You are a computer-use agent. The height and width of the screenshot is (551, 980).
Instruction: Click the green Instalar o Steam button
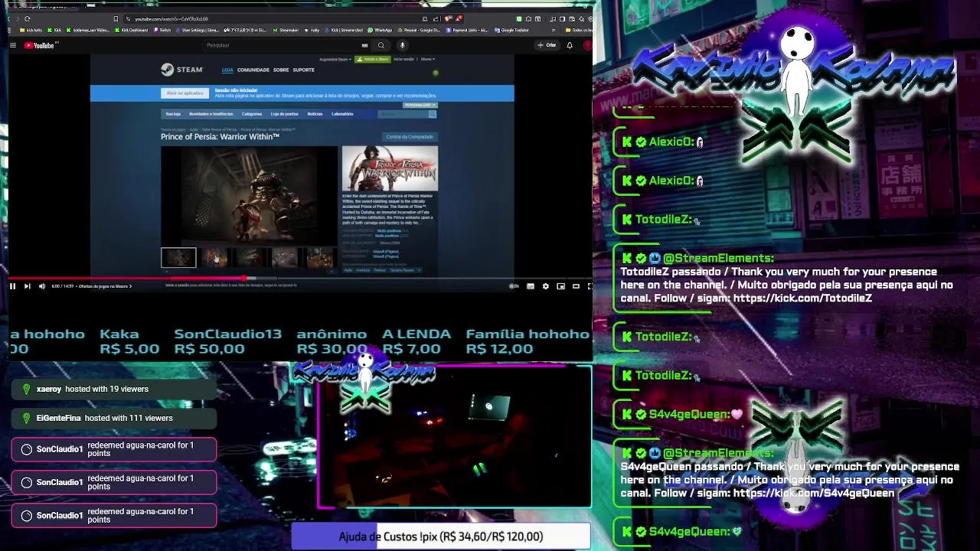click(372, 59)
